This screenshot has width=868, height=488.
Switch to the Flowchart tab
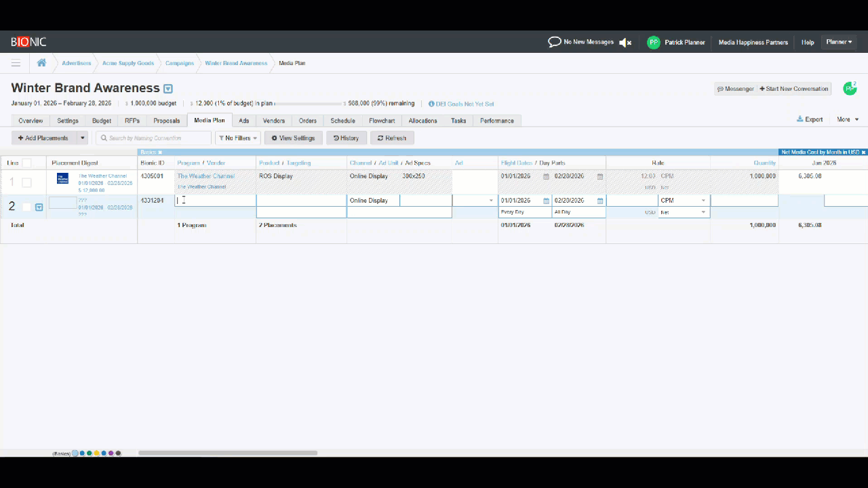pyautogui.click(x=382, y=121)
